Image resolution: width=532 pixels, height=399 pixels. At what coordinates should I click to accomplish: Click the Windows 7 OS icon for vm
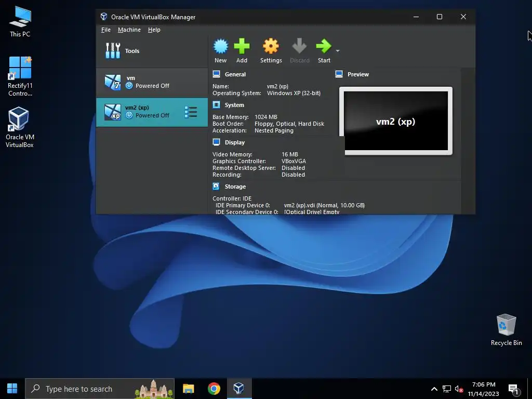(113, 83)
